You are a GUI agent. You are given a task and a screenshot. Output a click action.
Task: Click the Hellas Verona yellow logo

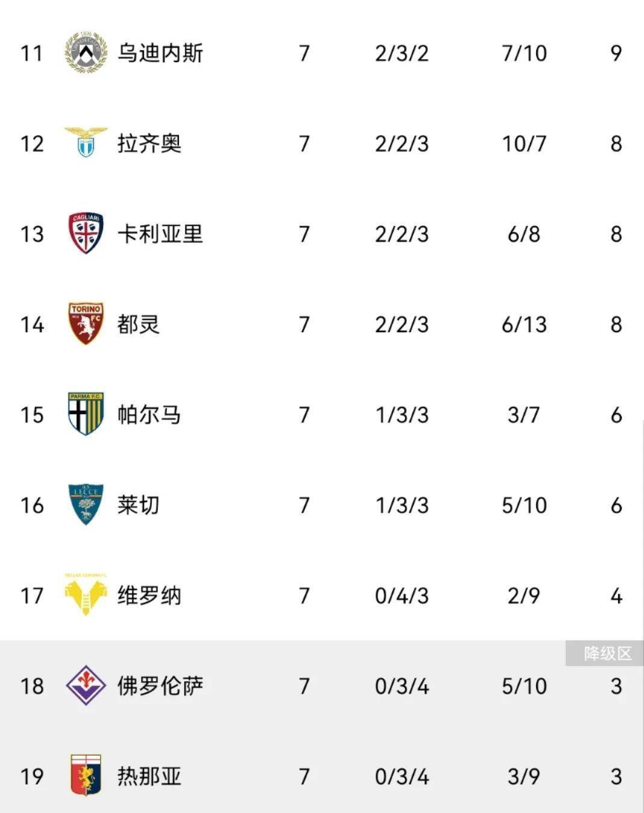86,594
